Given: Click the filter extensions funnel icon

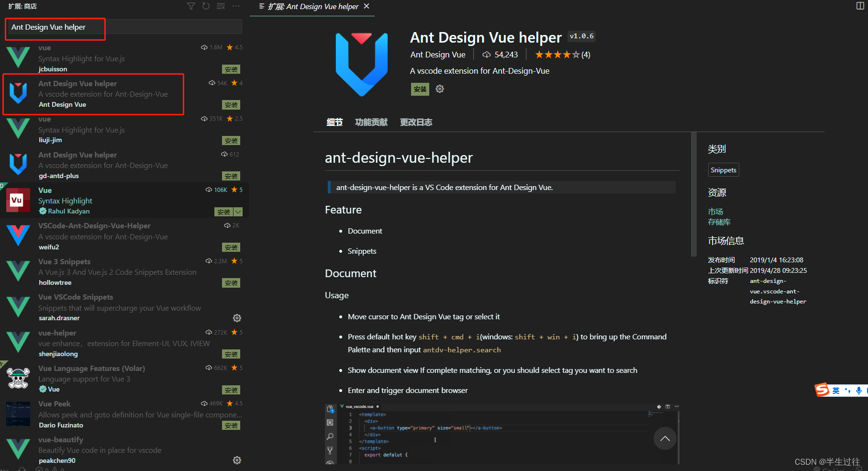Looking at the screenshot, I should [x=191, y=6].
